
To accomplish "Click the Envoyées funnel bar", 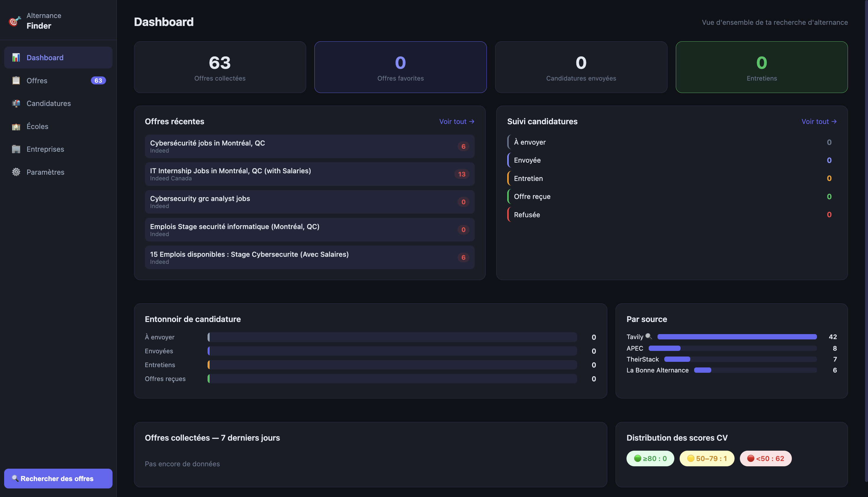I will click(x=392, y=351).
